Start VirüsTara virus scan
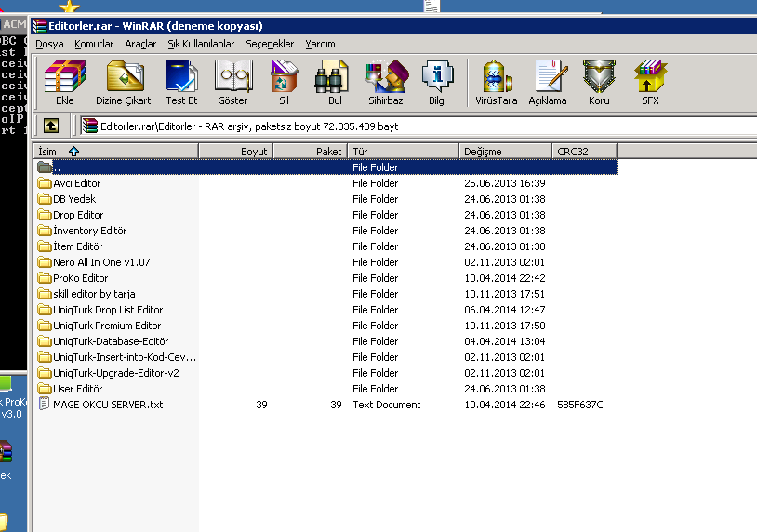The image size is (757, 532). click(497, 82)
